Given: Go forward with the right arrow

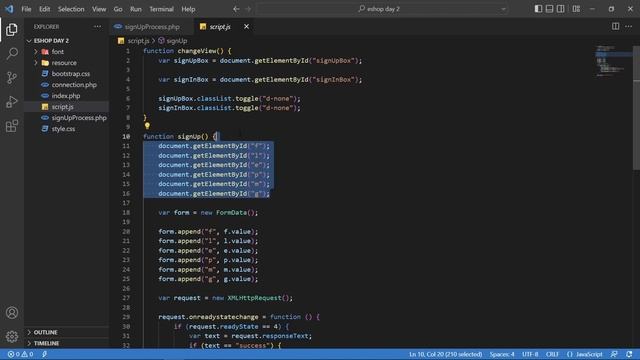Looking at the screenshot, I should pos(248,9).
